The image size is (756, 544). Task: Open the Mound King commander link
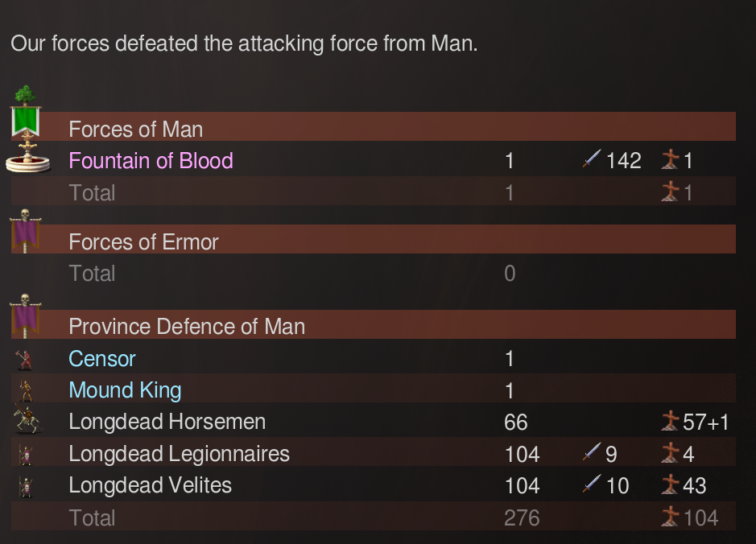pos(125,390)
